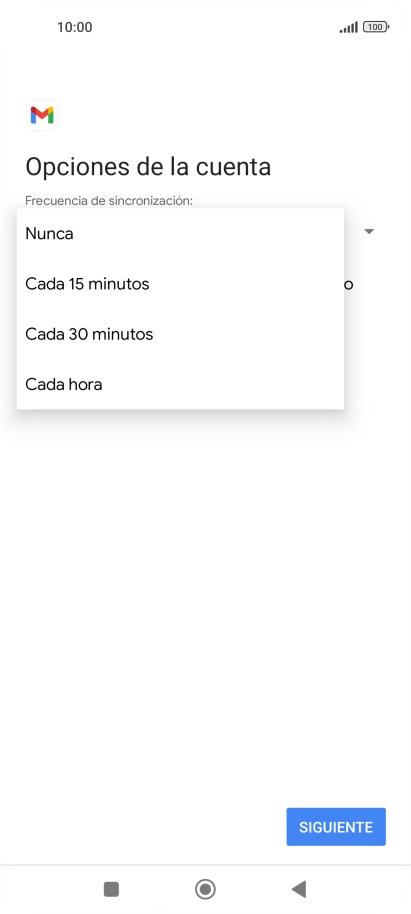Go to the home screen via circle button
Image resolution: width=411 pixels, height=914 pixels.
click(x=205, y=889)
